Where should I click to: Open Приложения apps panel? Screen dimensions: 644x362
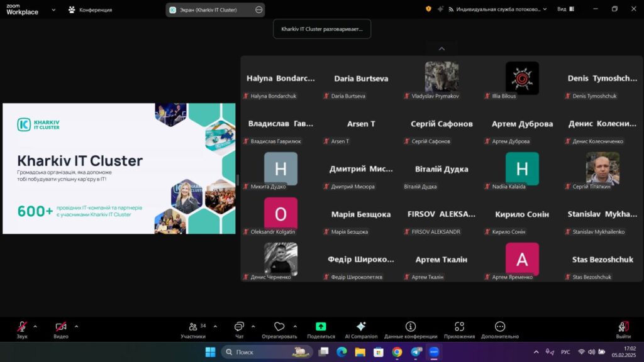459,330
